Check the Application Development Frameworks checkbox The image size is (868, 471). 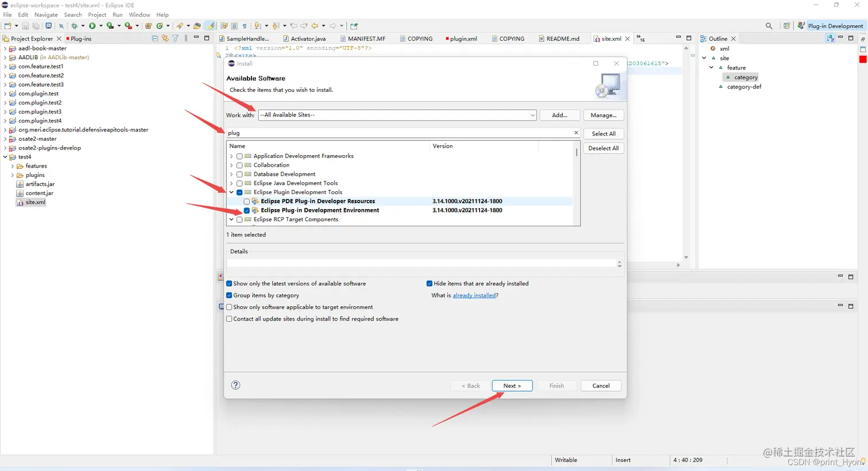(240, 156)
